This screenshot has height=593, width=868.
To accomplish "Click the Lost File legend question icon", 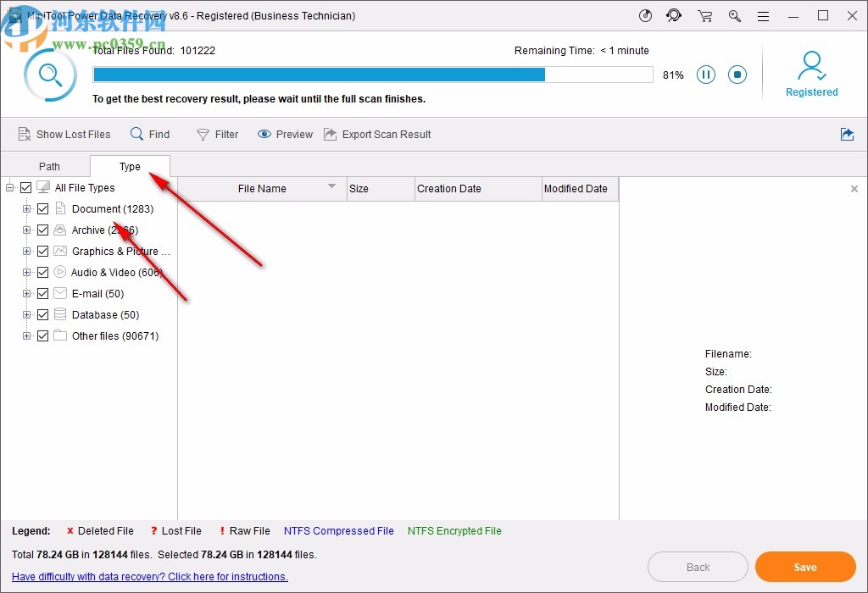I will pos(154,531).
